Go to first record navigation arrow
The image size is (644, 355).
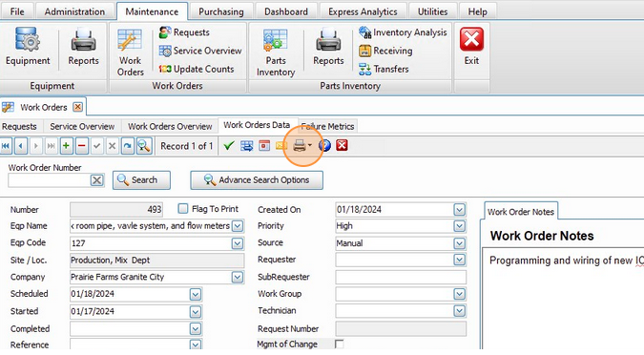(x=6, y=146)
